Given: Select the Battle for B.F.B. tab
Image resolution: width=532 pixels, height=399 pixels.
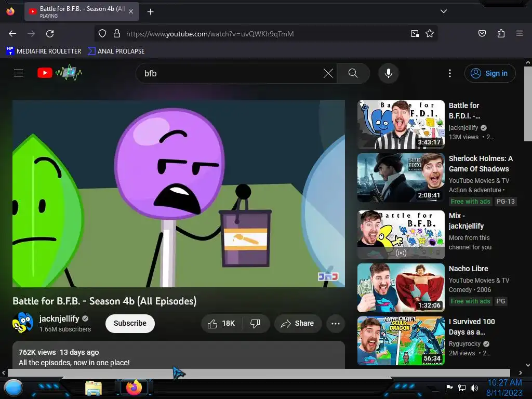Looking at the screenshot, I should coord(82,11).
